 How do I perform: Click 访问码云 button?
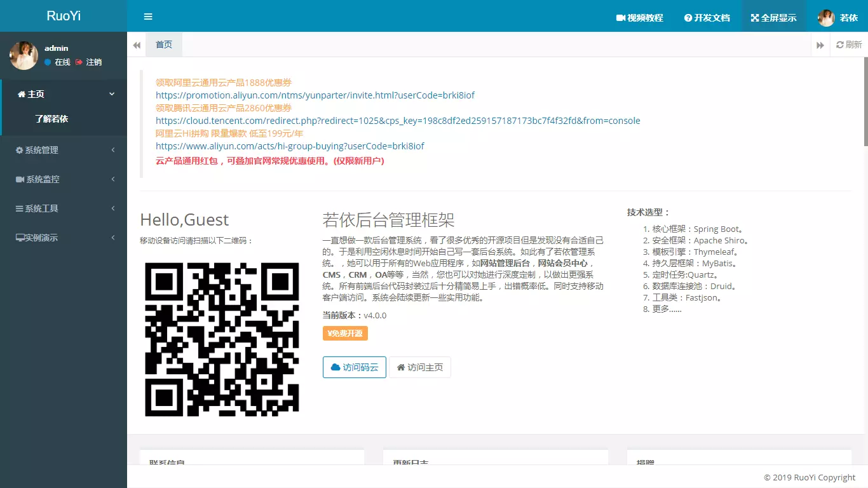coord(355,367)
